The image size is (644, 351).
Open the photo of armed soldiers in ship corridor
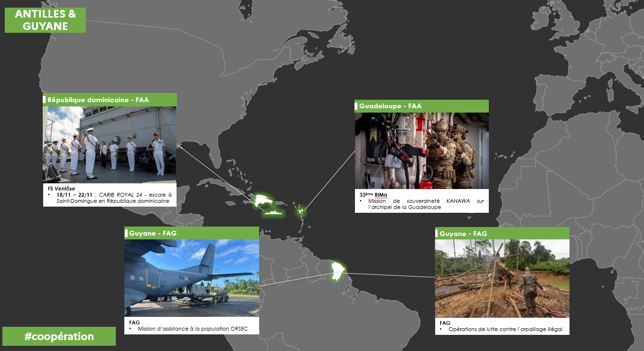click(422, 151)
